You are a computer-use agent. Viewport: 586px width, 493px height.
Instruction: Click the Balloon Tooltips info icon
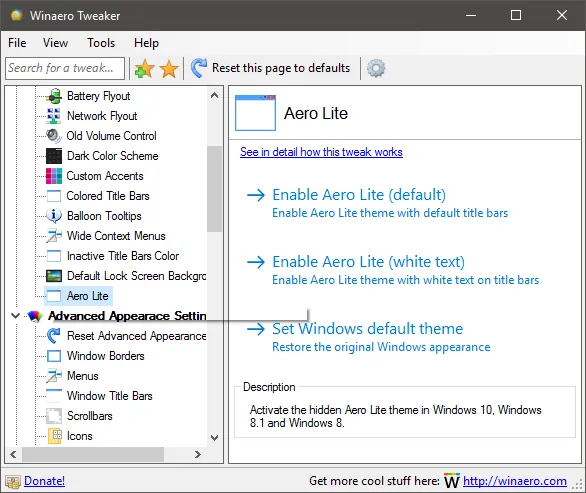point(54,216)
